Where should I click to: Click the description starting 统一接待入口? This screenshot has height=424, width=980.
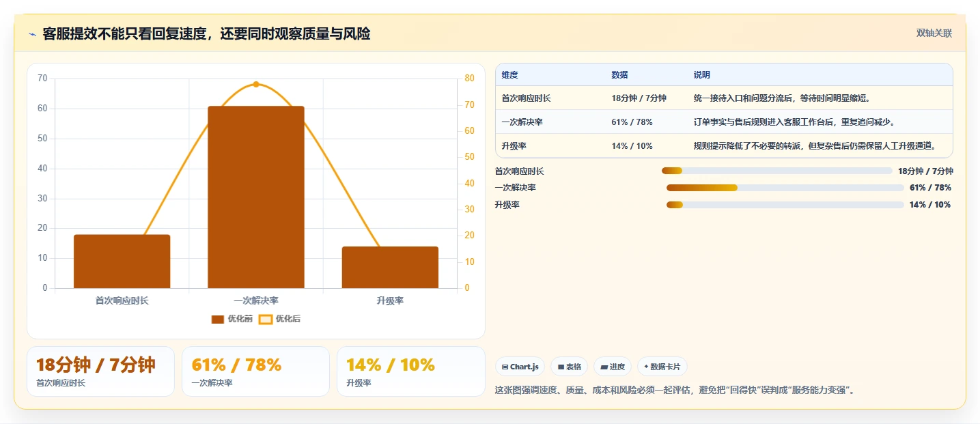click(782, 98)
